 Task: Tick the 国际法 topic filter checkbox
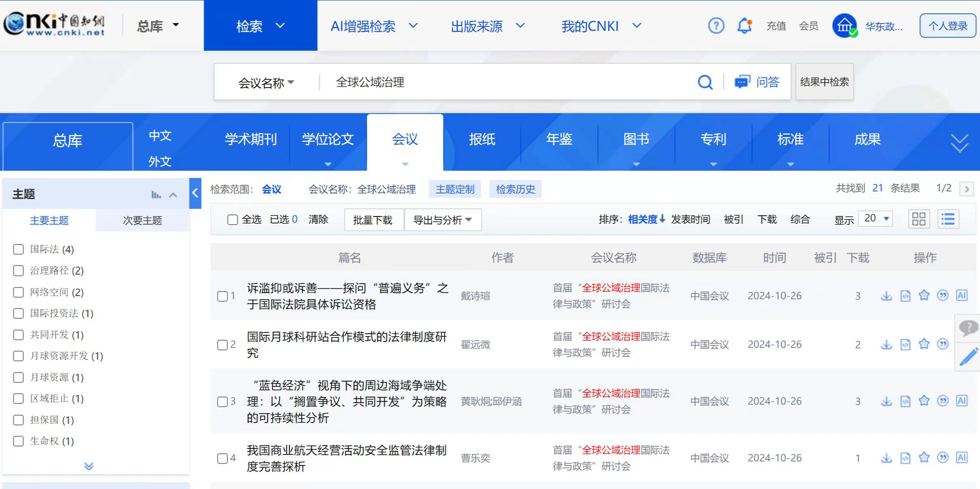(18, 249)
